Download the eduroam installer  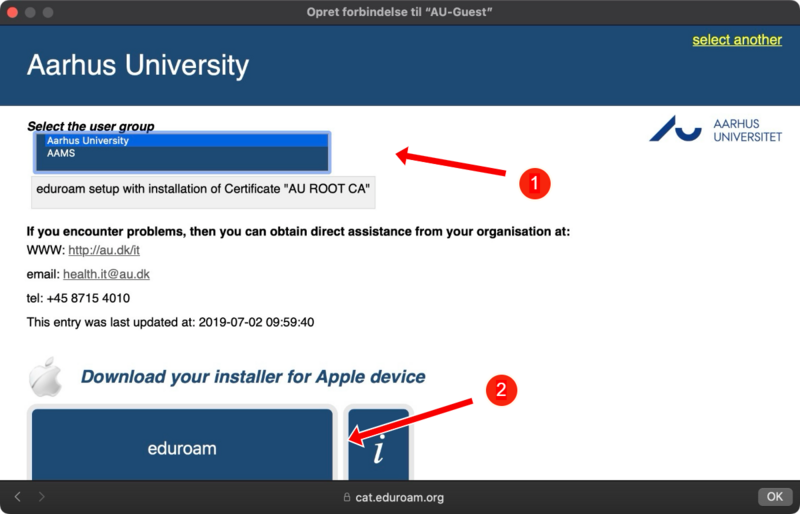coord(182,447)
